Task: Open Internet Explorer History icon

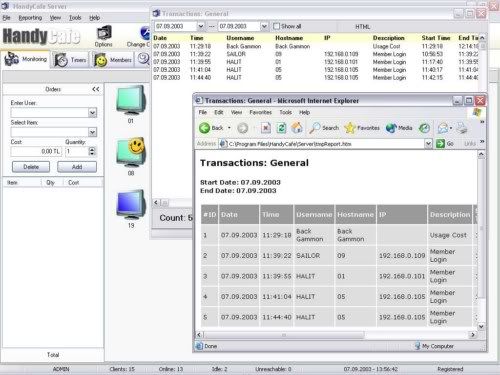Action: click(424, 128)
